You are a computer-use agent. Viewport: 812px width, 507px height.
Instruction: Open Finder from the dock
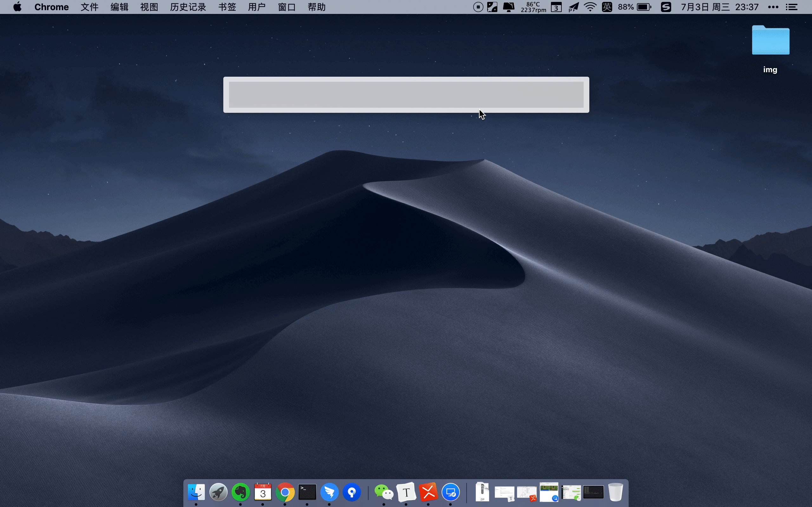[x=196, y=492]
